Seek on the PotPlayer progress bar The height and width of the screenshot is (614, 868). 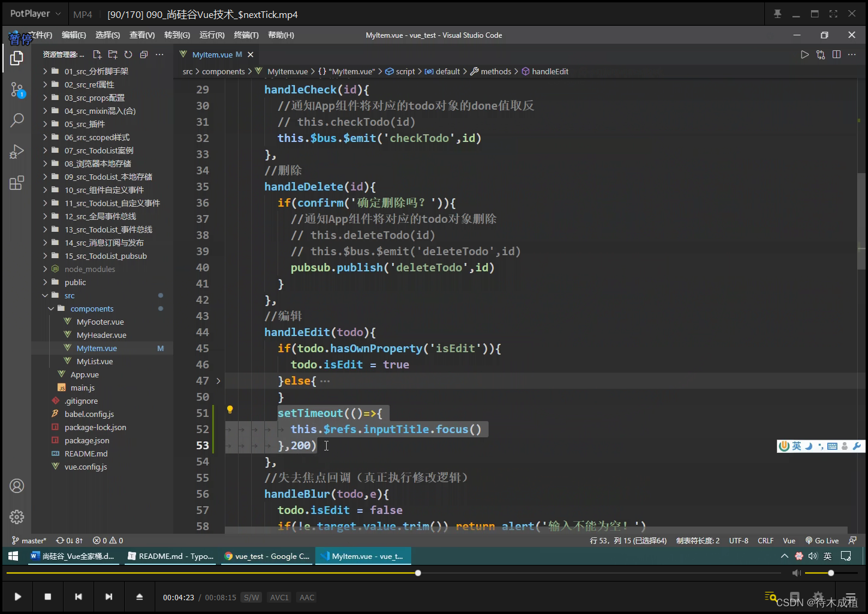click(x=393, y=573)
